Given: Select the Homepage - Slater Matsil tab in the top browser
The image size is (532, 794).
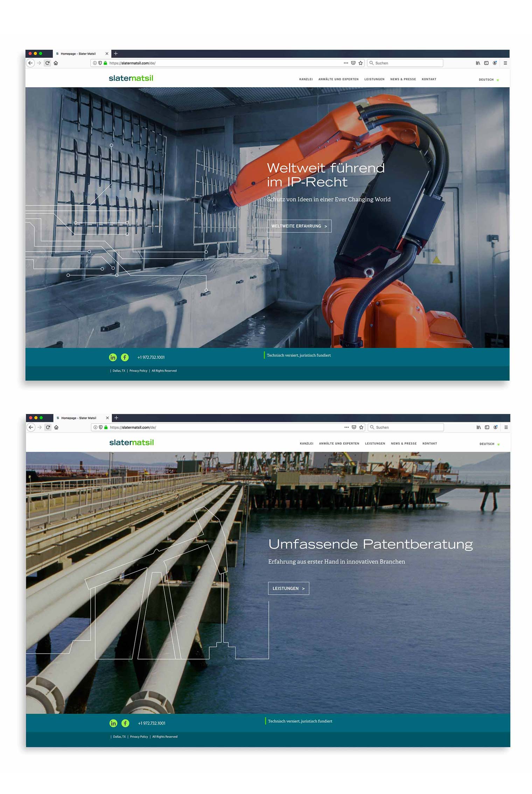Looking at the screenshot, I should (82, 54).
